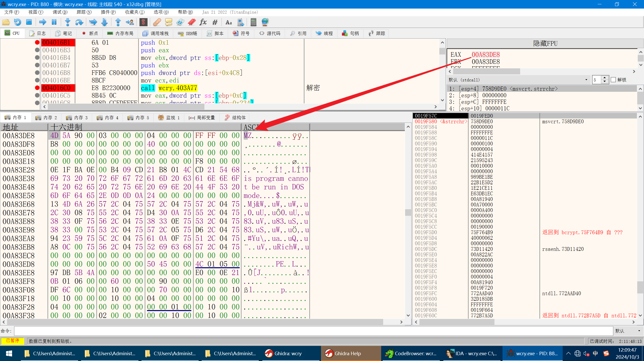Increase the argument count spinner

(605, 78)
